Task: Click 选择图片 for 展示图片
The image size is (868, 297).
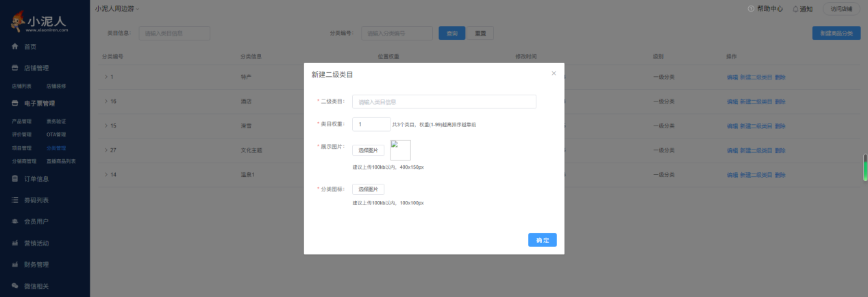Action: (x=368, y=150)
